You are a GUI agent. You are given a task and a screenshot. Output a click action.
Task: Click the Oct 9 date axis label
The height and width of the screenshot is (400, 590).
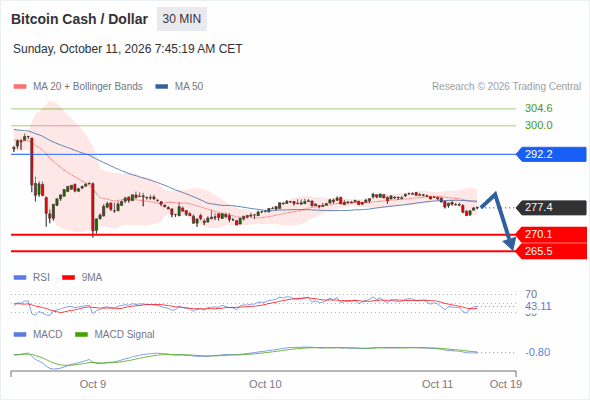tap(93, 384)
